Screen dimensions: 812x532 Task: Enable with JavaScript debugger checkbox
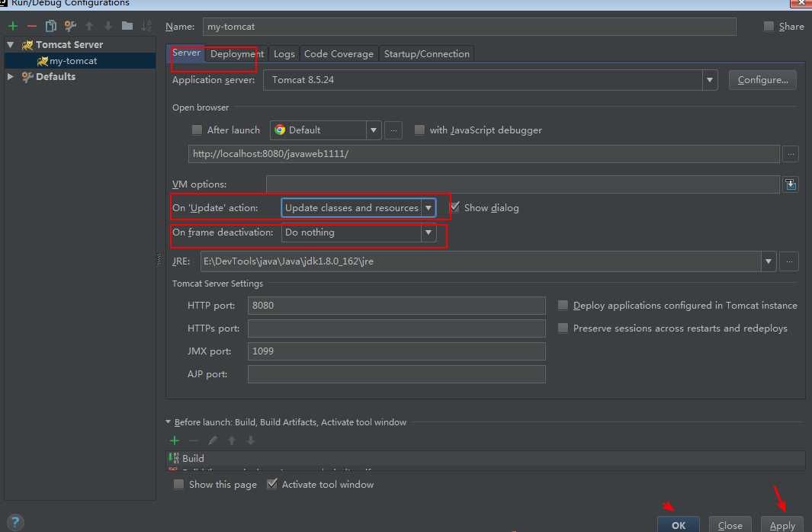419,130
